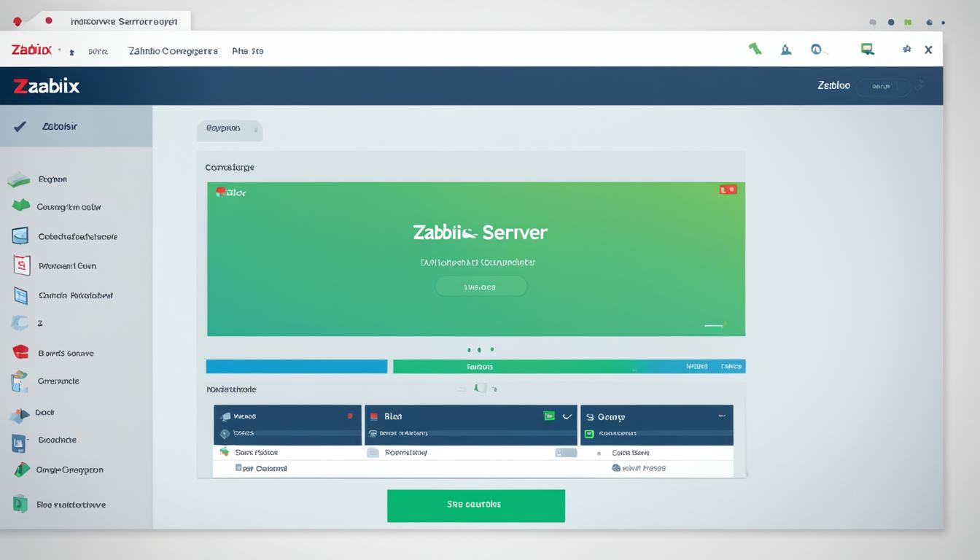The height and width of the screenshot is (560, 980).
Task: Click the carousel dots below the banner
Action: pos(480,350)
